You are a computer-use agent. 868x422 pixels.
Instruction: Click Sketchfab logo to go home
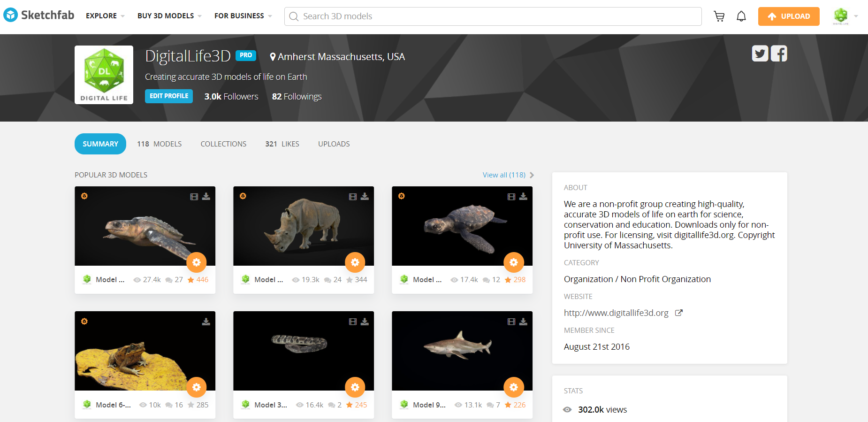tap(39, 15)
